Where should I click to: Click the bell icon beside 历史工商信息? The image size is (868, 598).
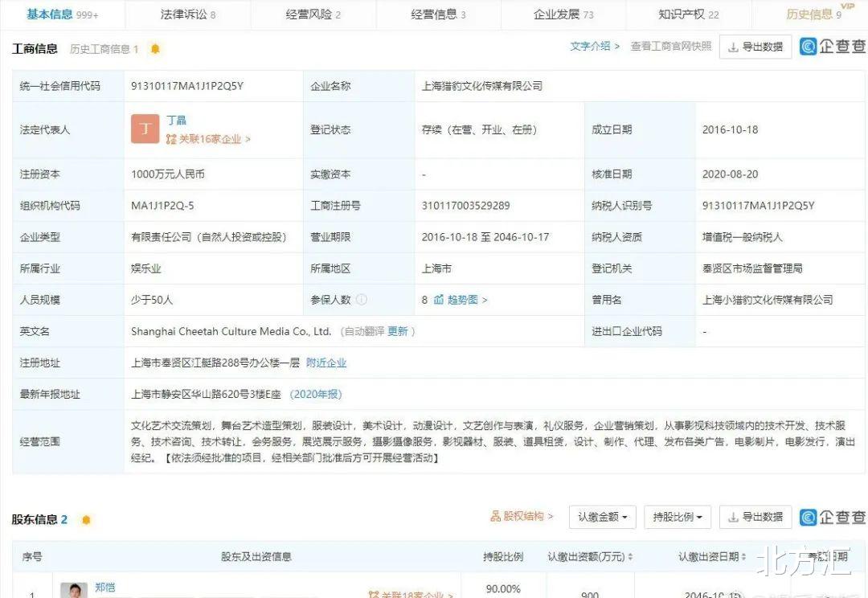pyautogui.click(x=155, y=48)
